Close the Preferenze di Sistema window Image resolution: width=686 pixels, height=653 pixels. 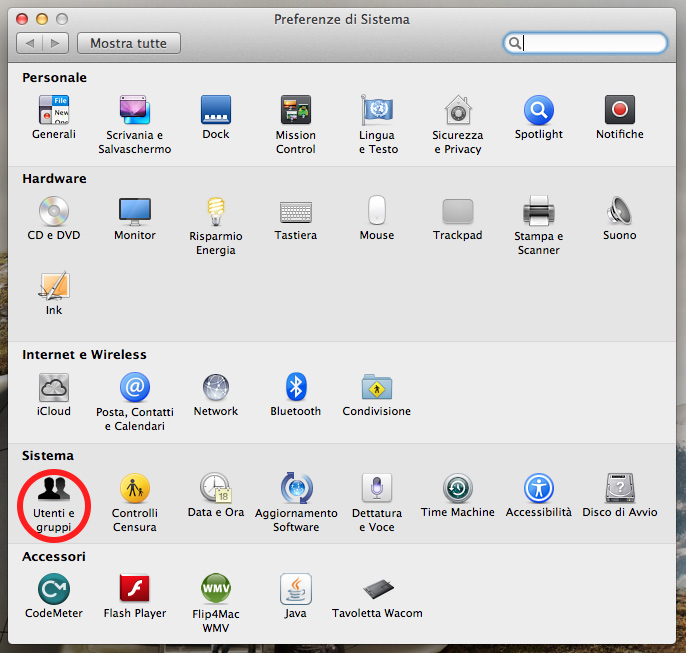[22, 19]
